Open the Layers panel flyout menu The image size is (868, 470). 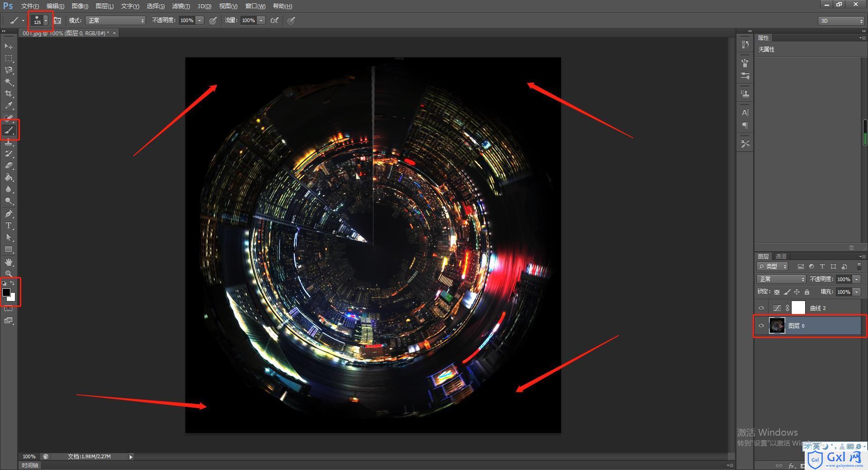pyautogui.click(x=862, y=256)
